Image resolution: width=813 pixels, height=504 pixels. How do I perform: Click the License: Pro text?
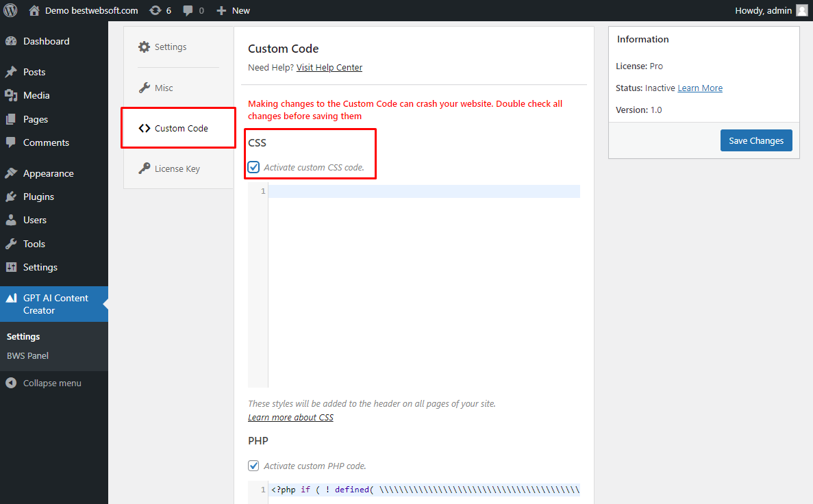pos(639,66)
